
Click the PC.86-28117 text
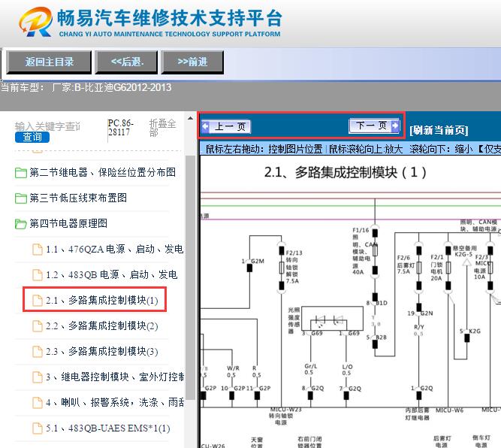coord(121,128)
